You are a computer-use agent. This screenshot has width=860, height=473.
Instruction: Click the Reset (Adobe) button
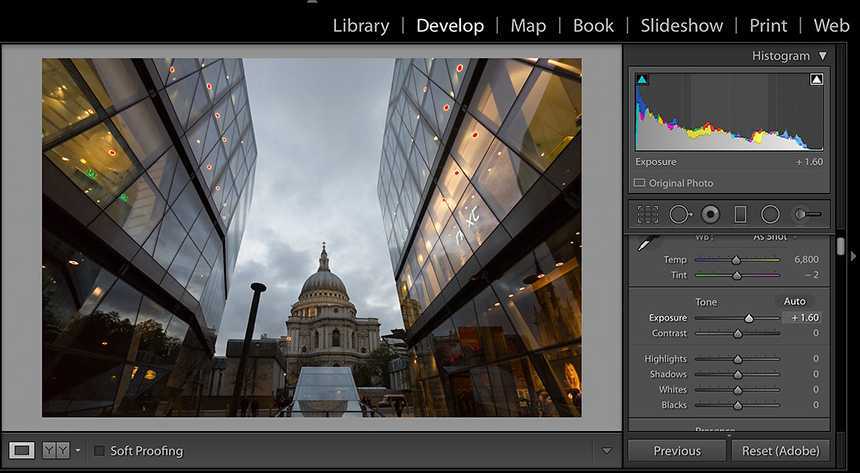click(x=780, y=451)
